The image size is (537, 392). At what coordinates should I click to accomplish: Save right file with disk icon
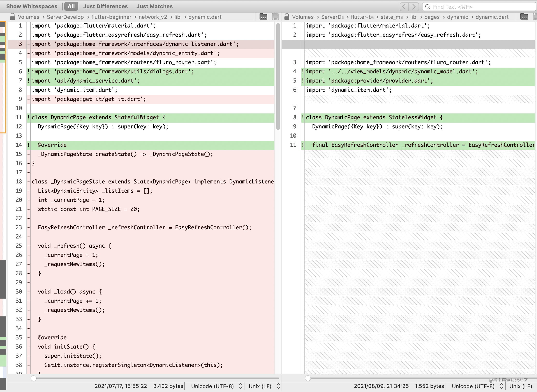coord(535,17)
